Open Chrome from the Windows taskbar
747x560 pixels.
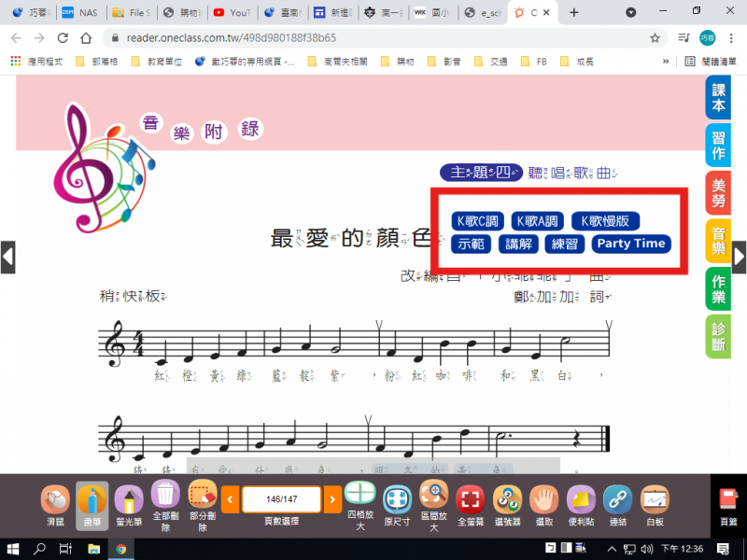coord(121,550)
